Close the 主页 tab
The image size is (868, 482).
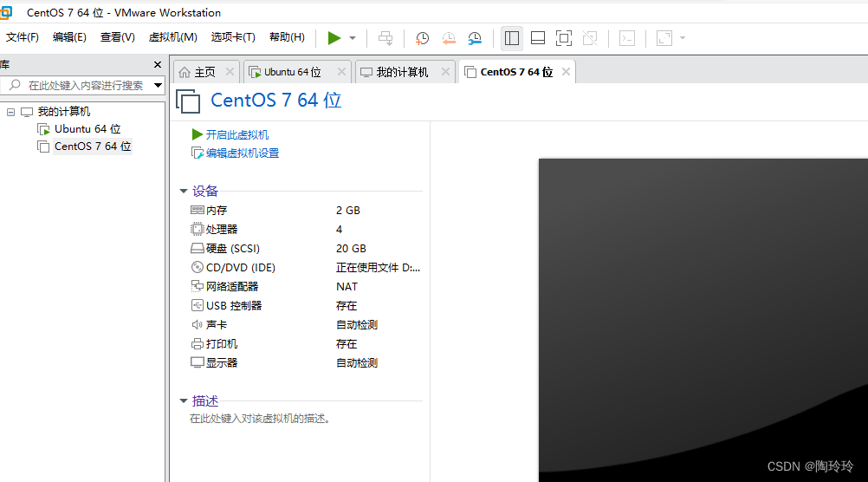coord(230,71)
